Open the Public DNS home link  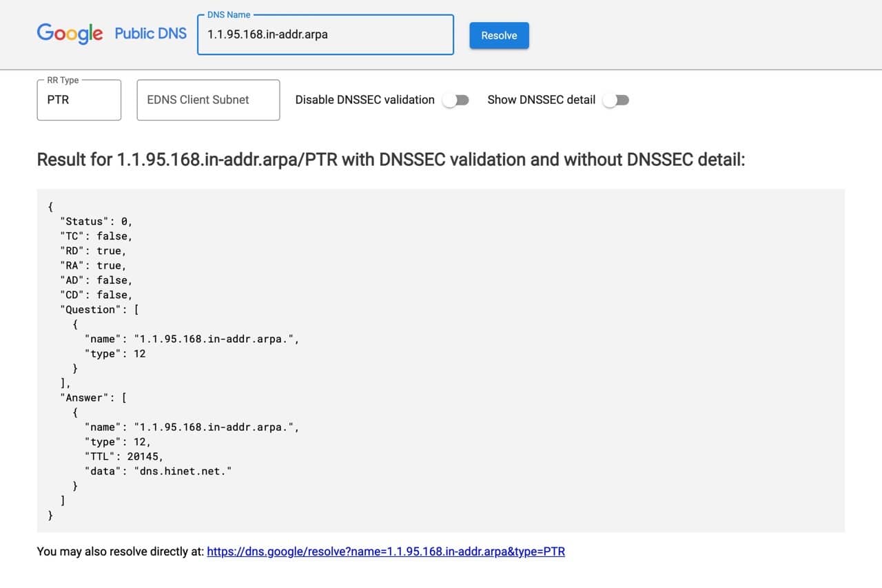point(151,33)
